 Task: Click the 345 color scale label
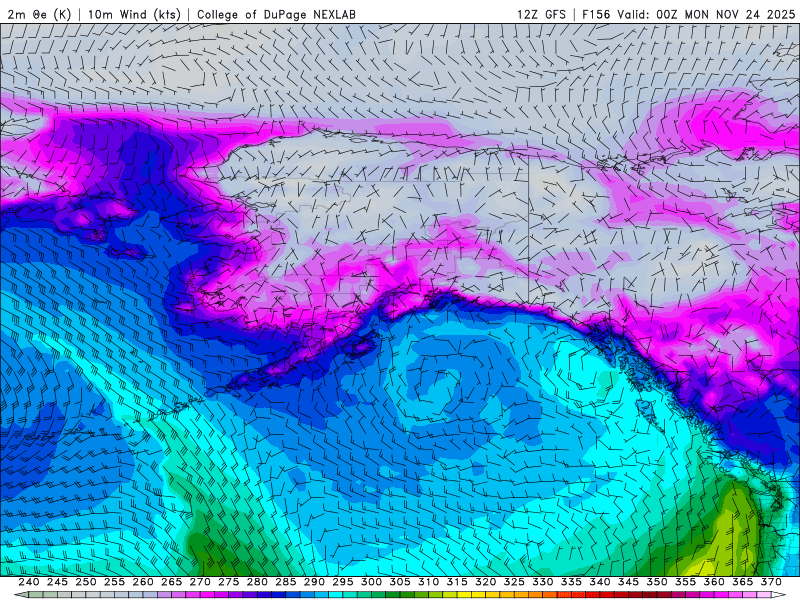(x=629, y=582)
